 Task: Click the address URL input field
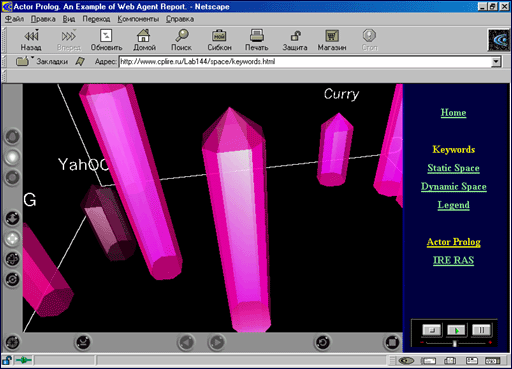tap(306, 62)
